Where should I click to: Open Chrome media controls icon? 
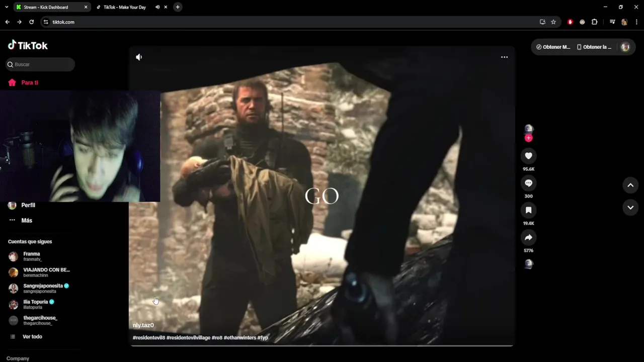pyautogui.click(x=612, y=22)
